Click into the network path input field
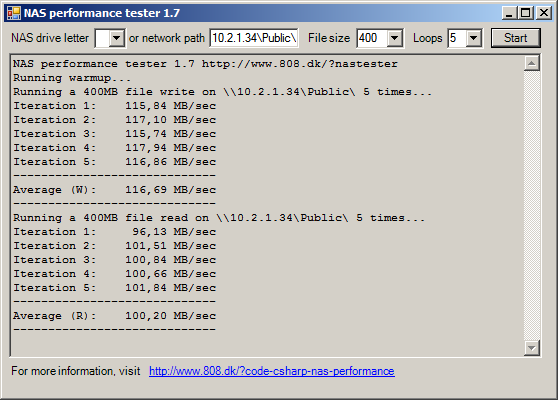 click(x=254, y=38)
